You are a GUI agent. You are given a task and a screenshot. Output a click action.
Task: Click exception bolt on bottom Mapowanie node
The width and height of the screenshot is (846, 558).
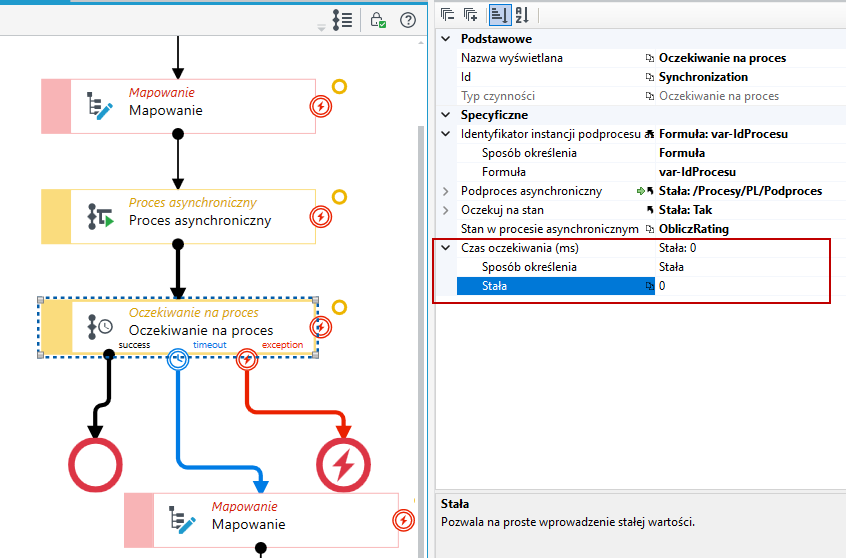pos(404,520)
